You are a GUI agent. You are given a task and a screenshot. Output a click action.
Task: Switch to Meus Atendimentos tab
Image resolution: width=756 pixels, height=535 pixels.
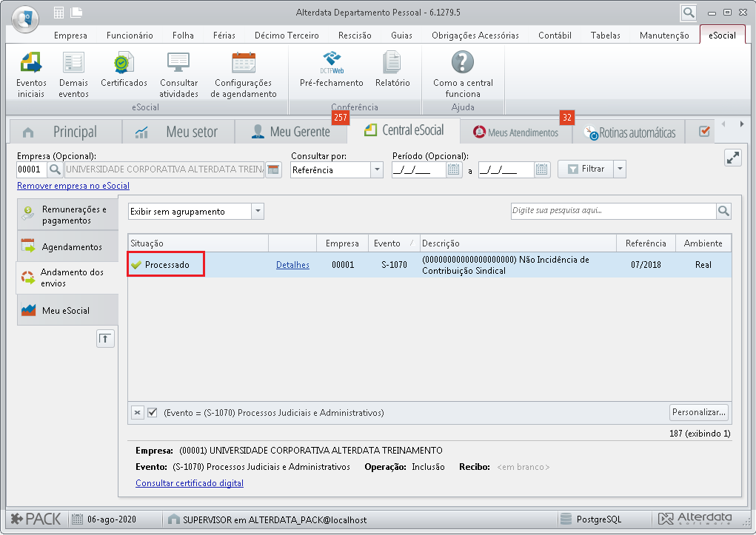516,132
